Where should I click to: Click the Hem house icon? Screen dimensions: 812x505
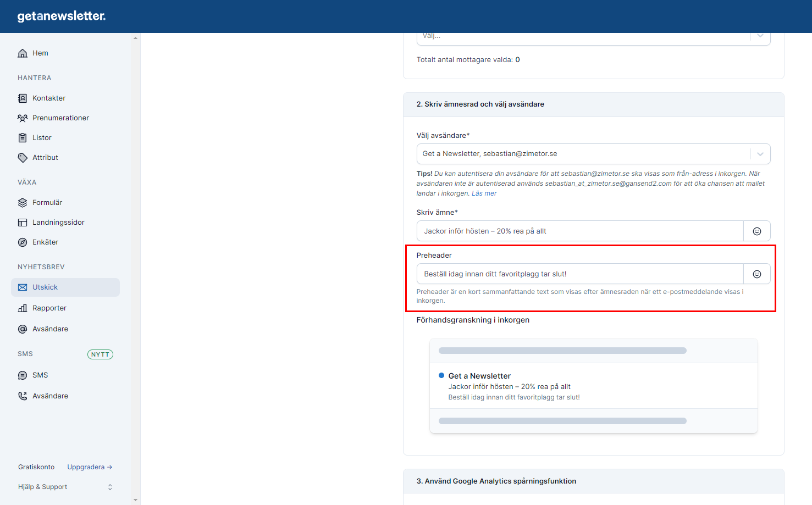click(23, 53)
